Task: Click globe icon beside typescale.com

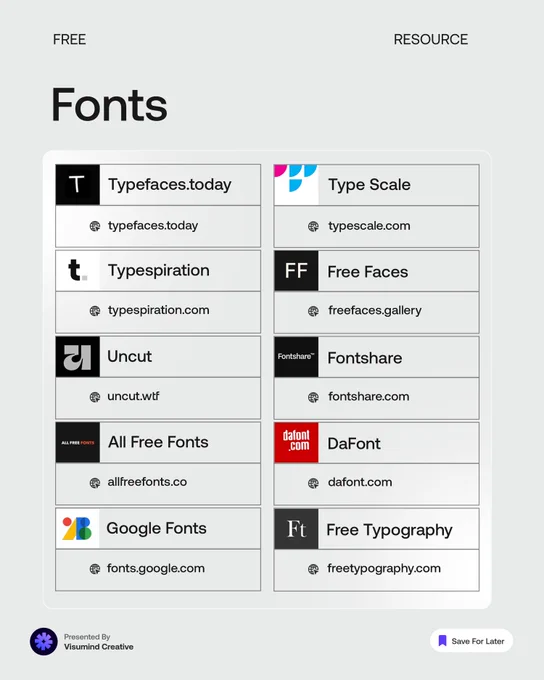Action: [x=313, y=226]
